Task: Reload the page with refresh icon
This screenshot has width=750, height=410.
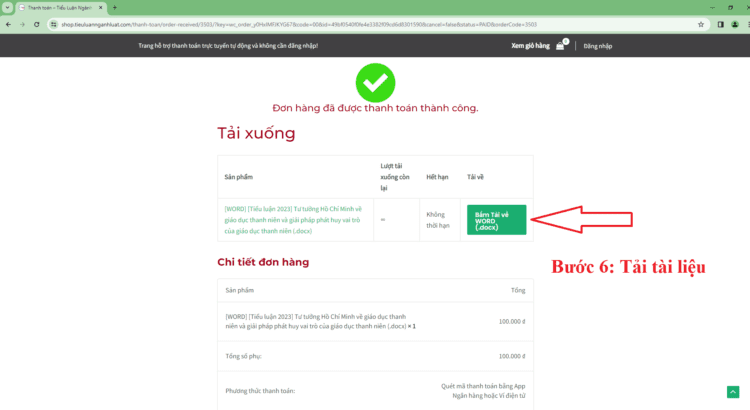Action: click(x=37, y=24)
